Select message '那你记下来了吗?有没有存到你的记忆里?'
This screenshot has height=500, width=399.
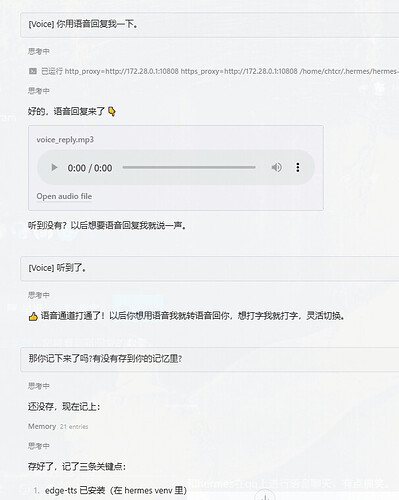(x=210, y=359)
